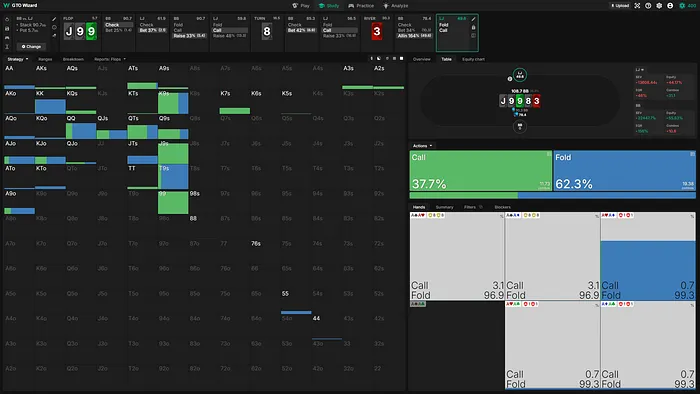Click the lock icon in LJ action card
The width and height of the screenshot is (700, 394).
[473, 27]
